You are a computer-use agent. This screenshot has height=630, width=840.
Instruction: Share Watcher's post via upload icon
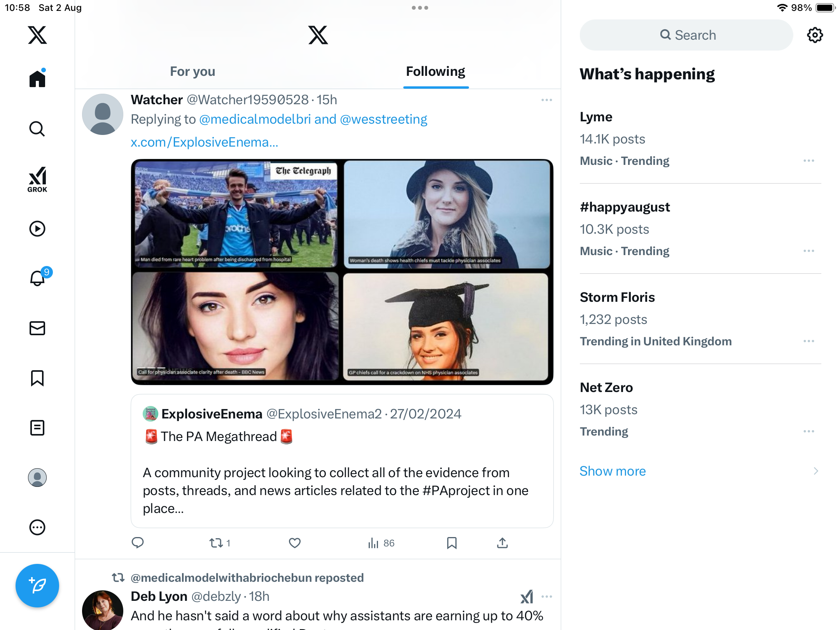tap(502, 543)
